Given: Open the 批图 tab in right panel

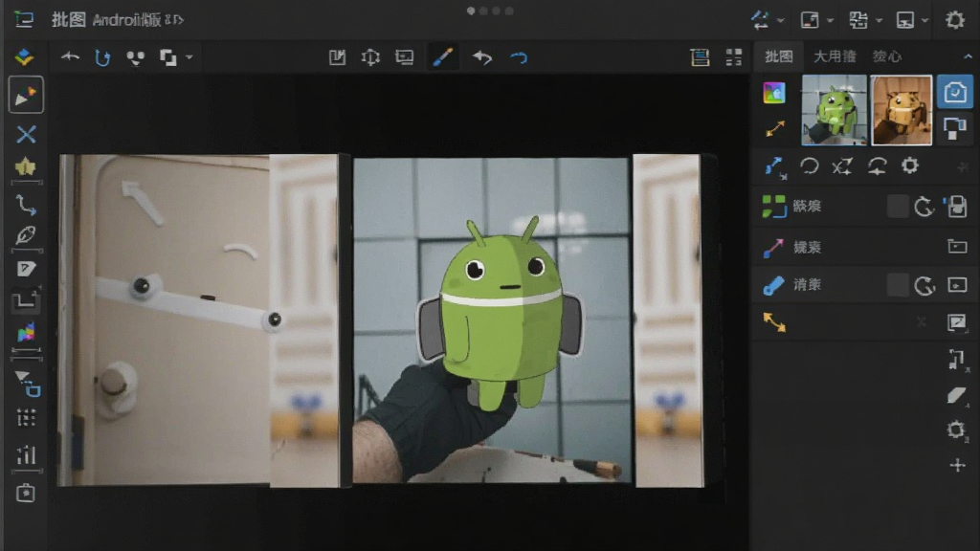Looking at the screenshot, I should pyautogui.click(x=779, y=56).
